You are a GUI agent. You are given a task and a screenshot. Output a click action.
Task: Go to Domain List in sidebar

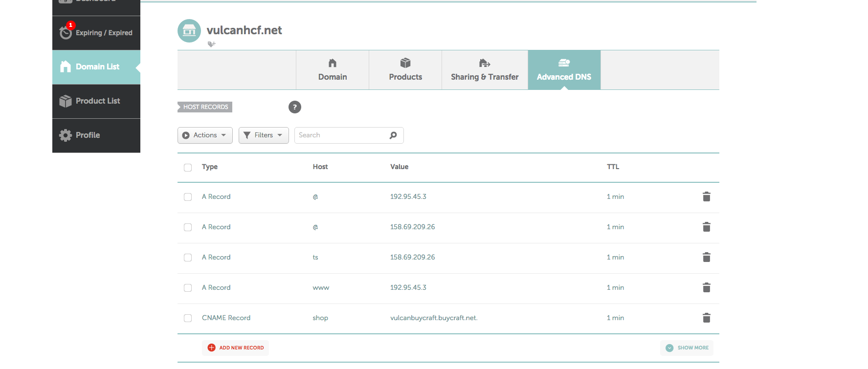click(x=96, y=67)
